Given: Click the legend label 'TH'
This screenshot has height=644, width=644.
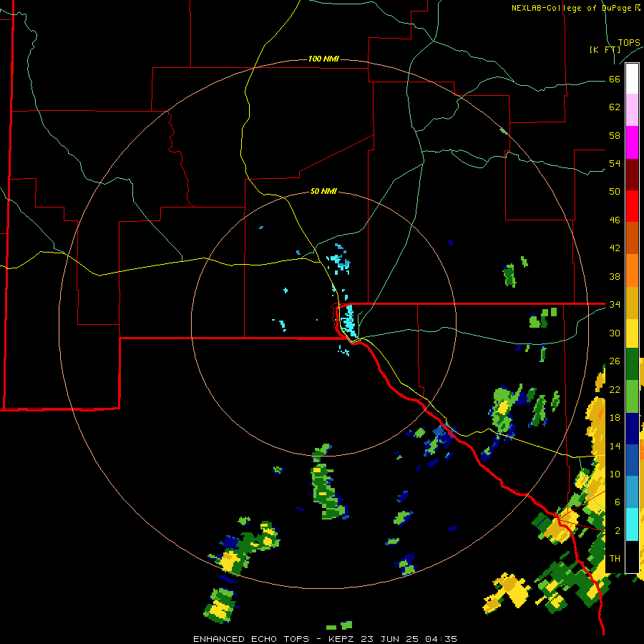Looking at the screenshot, I should click(615, 558).
